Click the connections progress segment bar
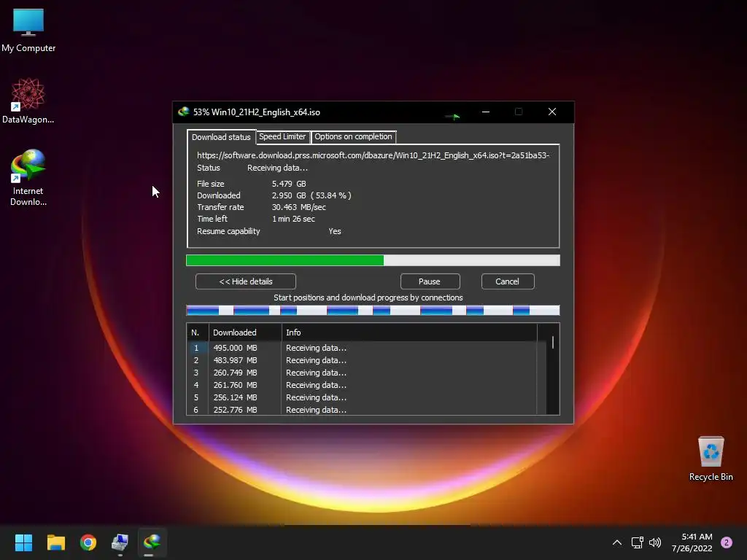Image resolution: width=747 pixels, height=560 pixels. (373, 311)
